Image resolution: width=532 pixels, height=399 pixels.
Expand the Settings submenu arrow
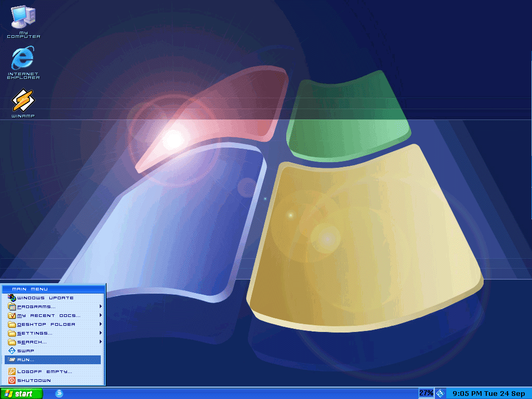(100, 333)
